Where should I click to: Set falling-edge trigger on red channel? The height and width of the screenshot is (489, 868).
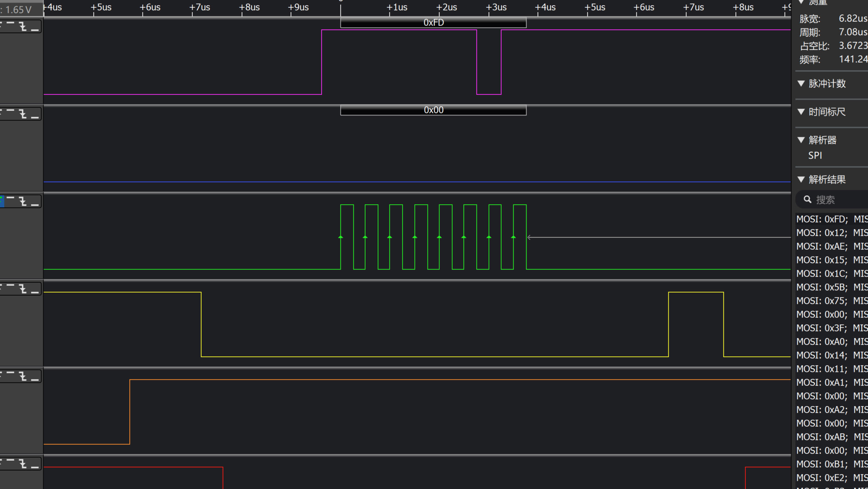tap(23, 464)
